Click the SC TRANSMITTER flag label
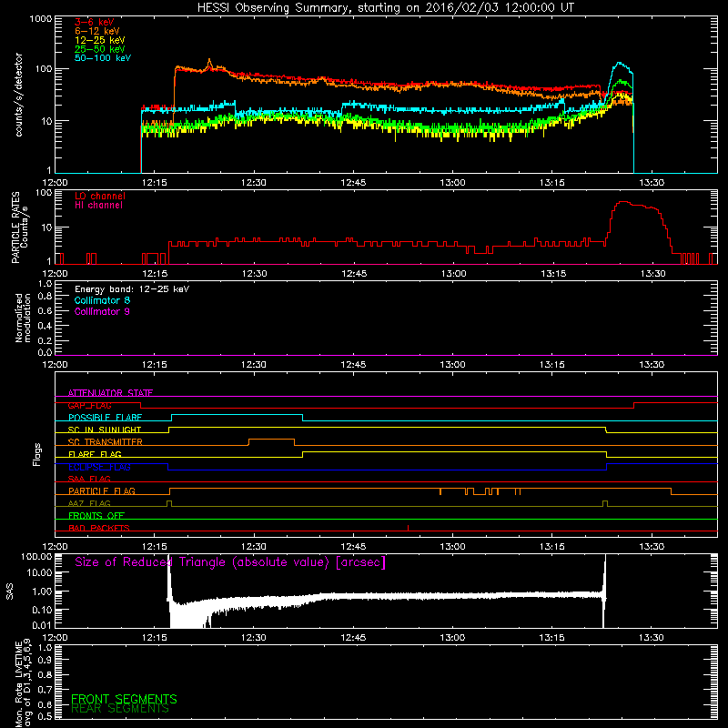This screenshot has height=728, width=728. (x=106, y=442)
